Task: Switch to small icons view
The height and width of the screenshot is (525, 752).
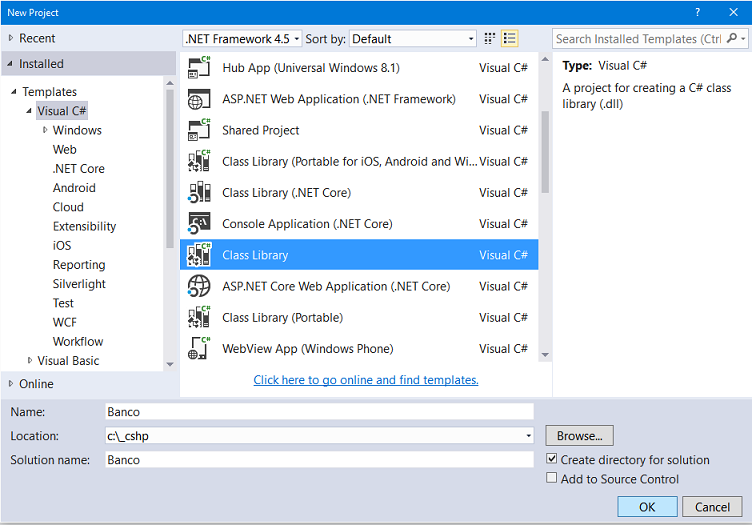Action: click(489, 38)
